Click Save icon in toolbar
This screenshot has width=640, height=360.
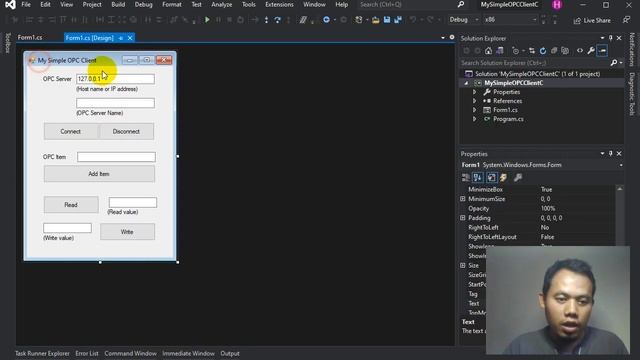coord(387,20)
